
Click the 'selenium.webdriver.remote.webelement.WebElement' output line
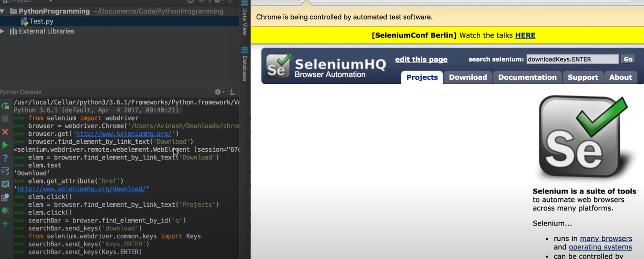(x=126, y=150)
